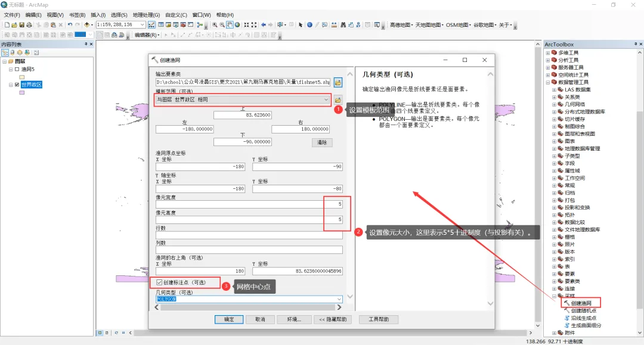644x345 pixels.
Task: Open the 高德地图 dropdown menu
Action: [401, 25]
